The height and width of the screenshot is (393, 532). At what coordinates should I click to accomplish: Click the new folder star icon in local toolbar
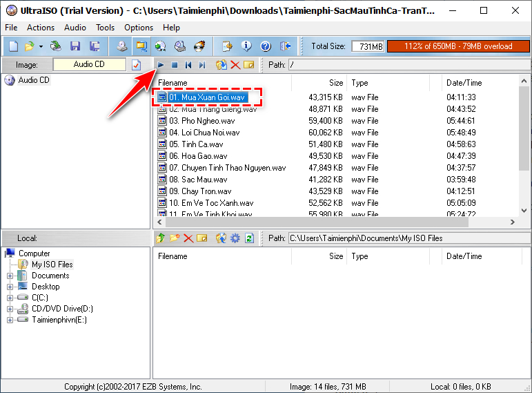(175, 238)
